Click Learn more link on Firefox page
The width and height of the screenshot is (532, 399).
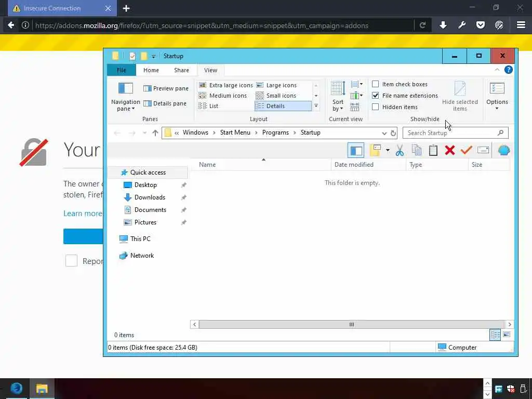coord(83,214)
